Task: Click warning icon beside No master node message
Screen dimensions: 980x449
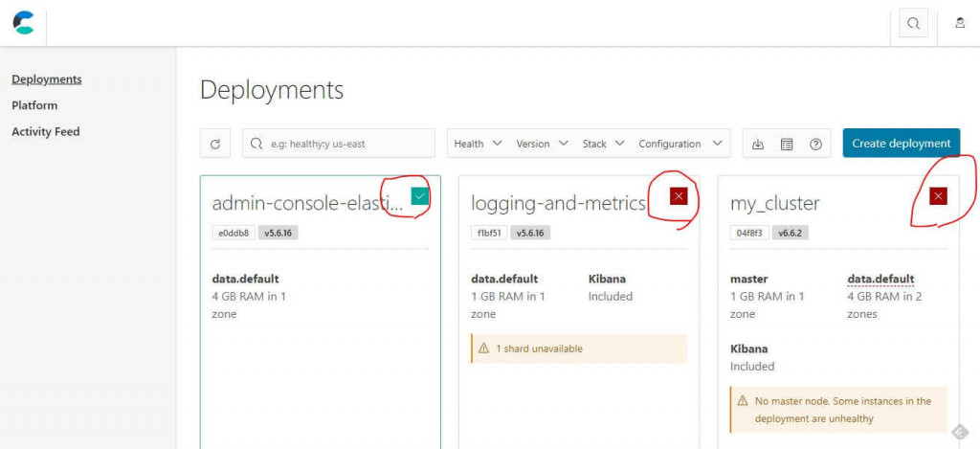Action: pos(743,401)
